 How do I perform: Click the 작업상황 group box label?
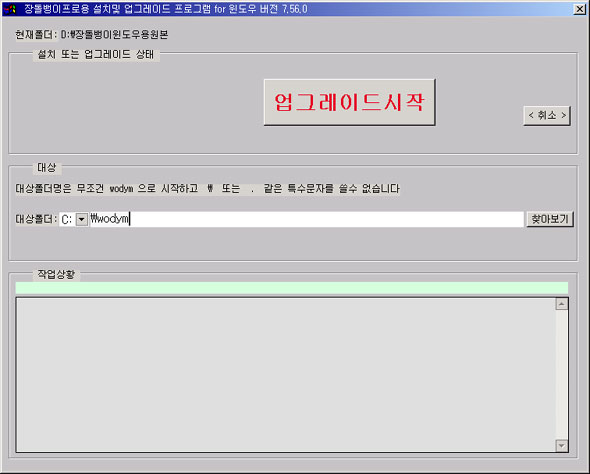[x=56, y=274]
